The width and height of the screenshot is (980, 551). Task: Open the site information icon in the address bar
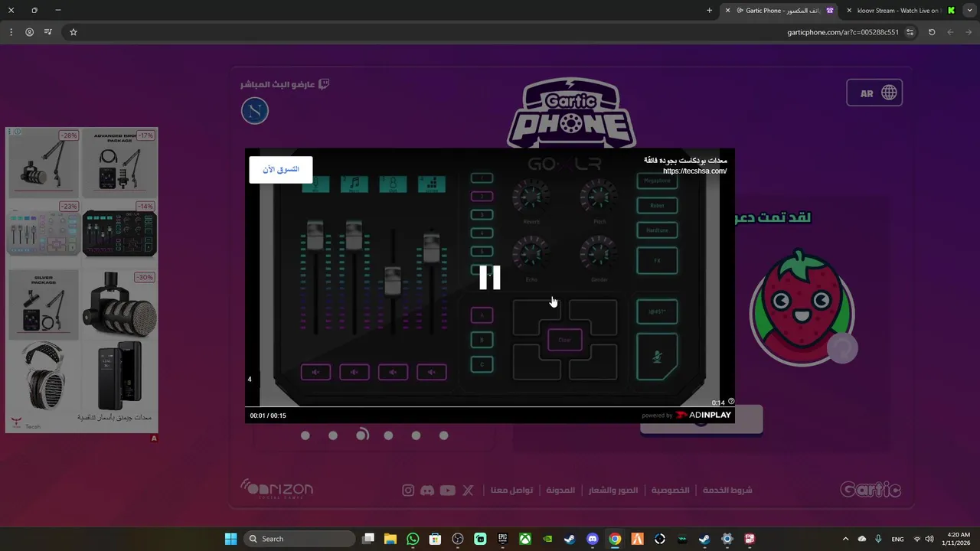[x=910, y=32]
